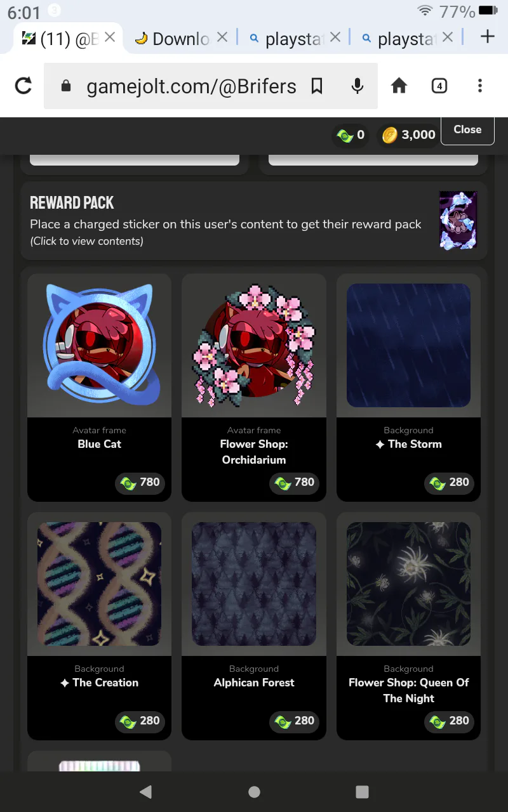Go to browser home page
508x812 pixels.
pos(399,86)
